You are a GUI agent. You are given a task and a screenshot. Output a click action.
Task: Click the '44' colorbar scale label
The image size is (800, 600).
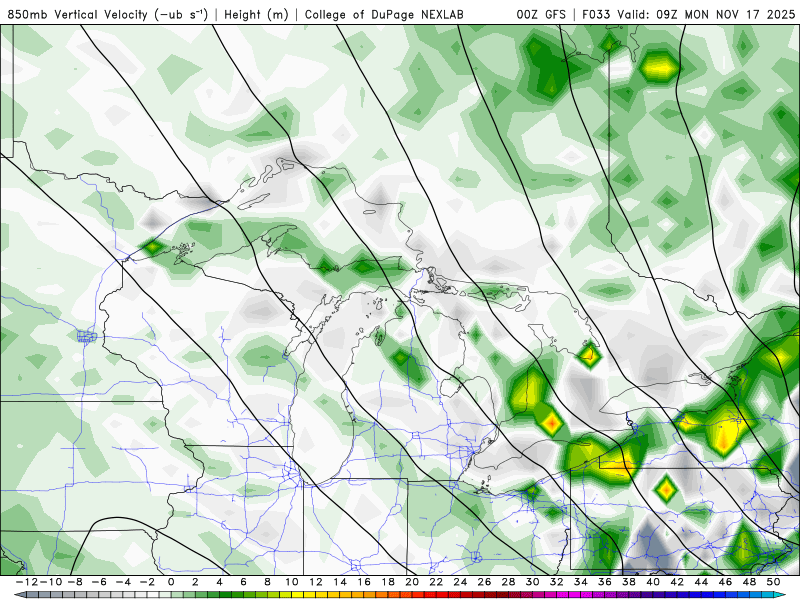tap(702, 582)
